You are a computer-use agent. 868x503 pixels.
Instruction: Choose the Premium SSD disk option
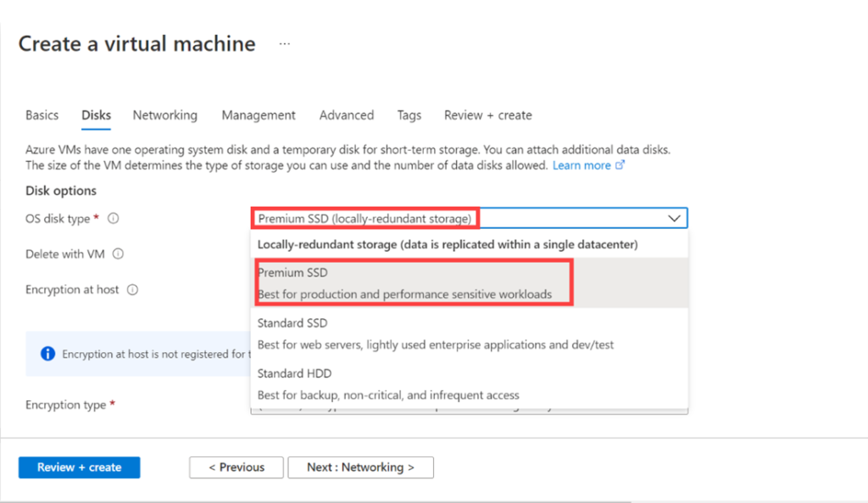[x=470, y=283]
